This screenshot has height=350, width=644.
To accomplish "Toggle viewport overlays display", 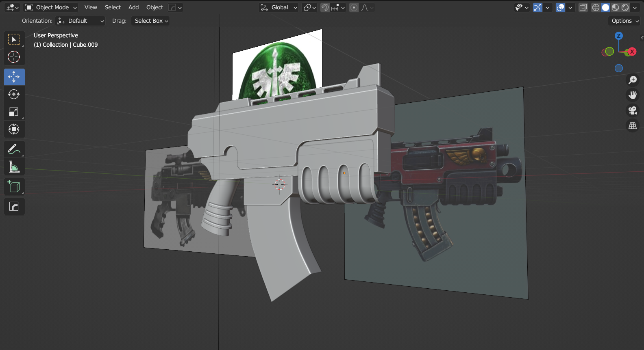I will (560, 7).
